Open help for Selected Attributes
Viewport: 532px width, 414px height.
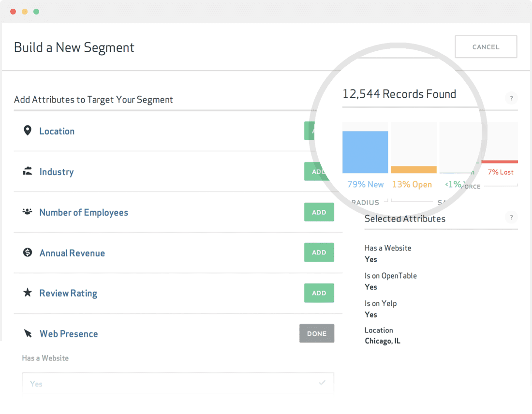(x=511, y=217)
